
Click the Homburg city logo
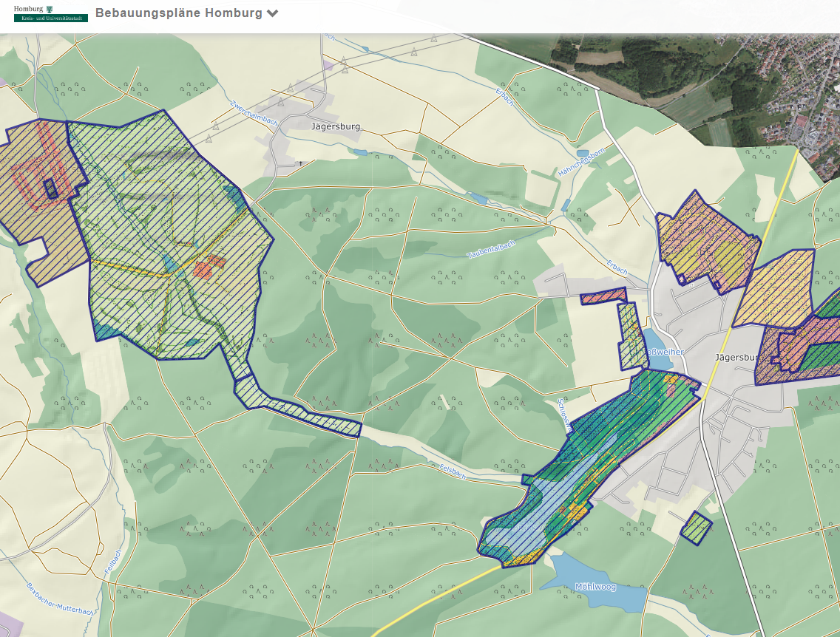click(50, 13)
